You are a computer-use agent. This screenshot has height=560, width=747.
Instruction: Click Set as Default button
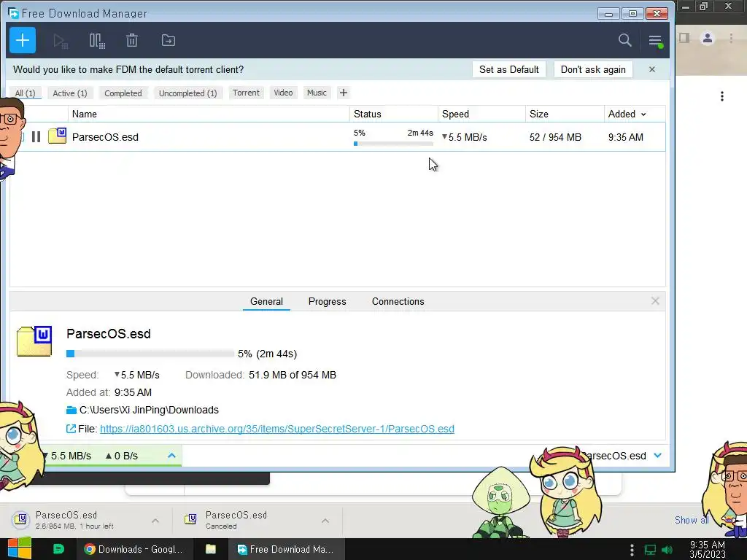click(x=508, y=69)
